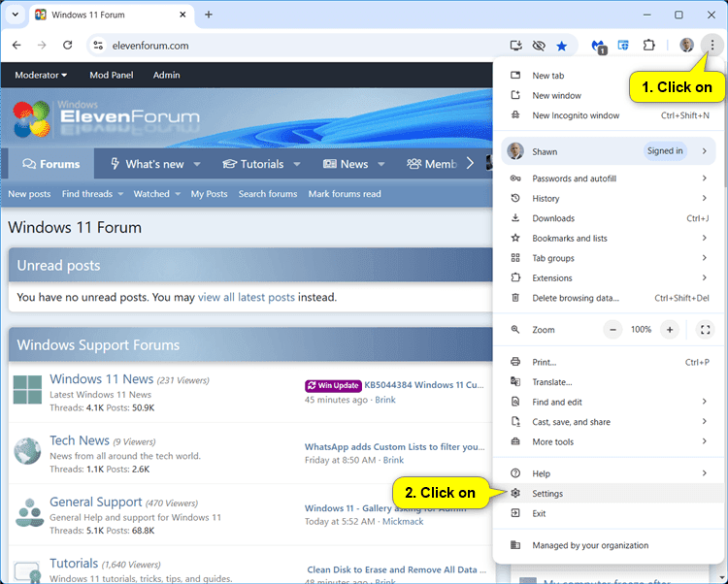Open New Incognito window from the menu

click(x=609, y=115)
